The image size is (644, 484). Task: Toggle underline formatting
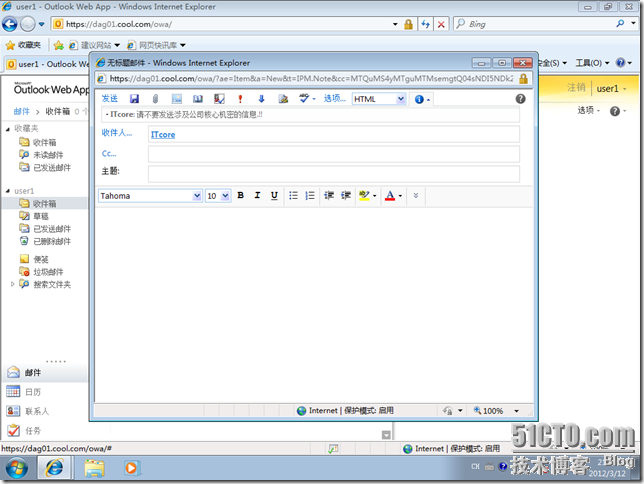coord(274,196)
